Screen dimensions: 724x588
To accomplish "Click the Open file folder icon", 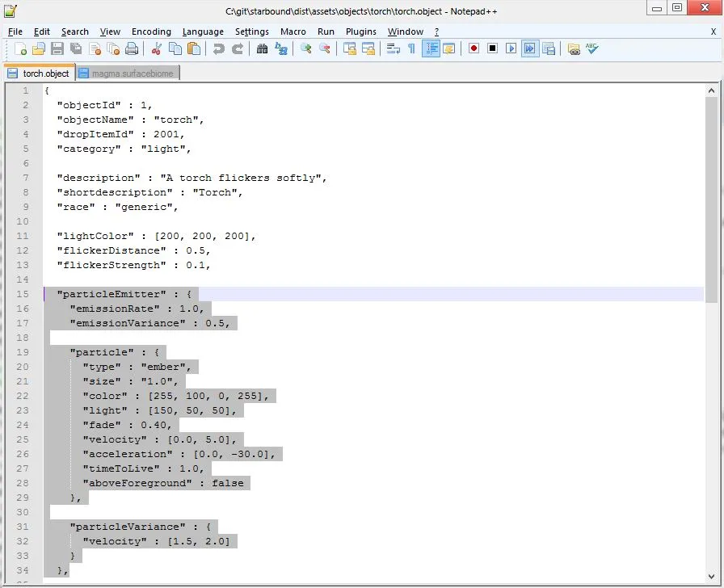I will [39, 48].
